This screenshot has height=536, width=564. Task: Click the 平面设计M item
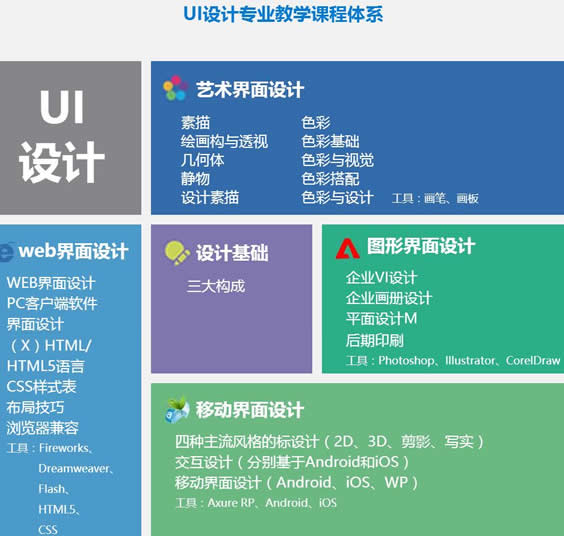[x=382, y=319]
